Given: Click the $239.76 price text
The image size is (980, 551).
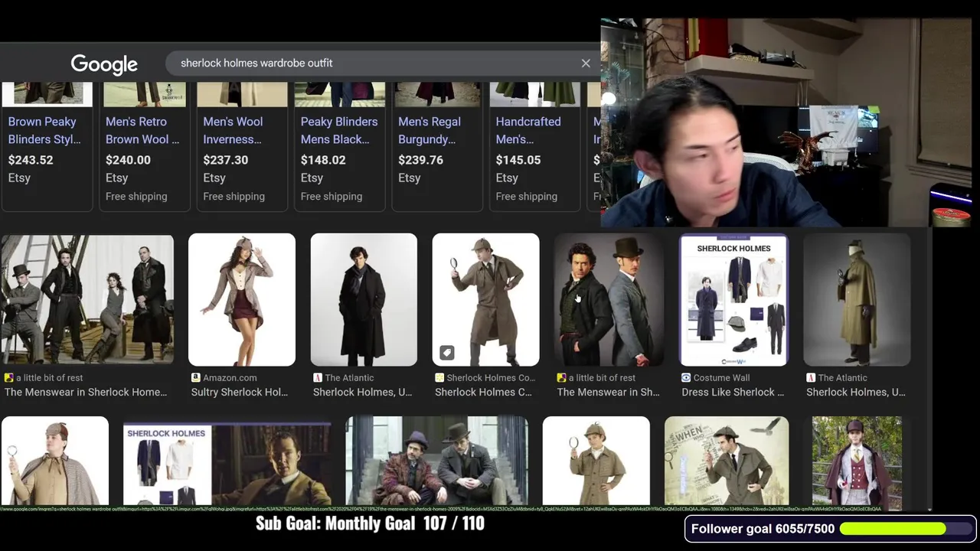Looking at the screenshot, I should [x=420, y=160].
